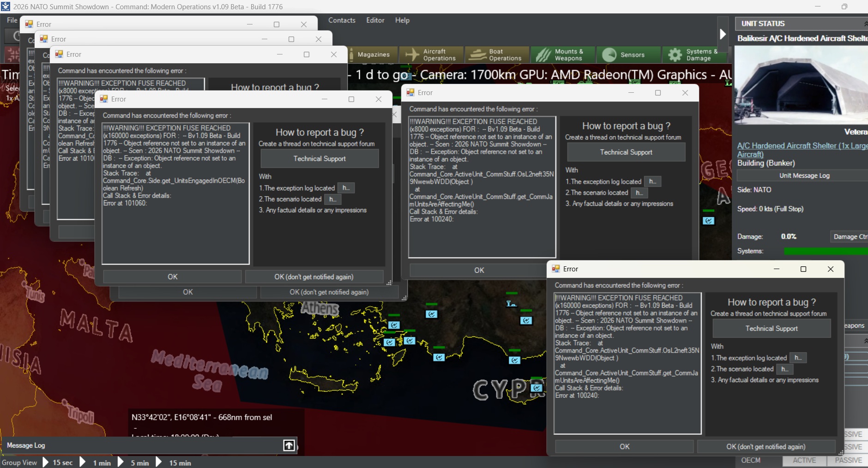The width and height of the screenshot is (868, 468).
Task: Click OK in dialog behind the 101060 dialog
Action: pyautogui.click(x=188, y=292)
